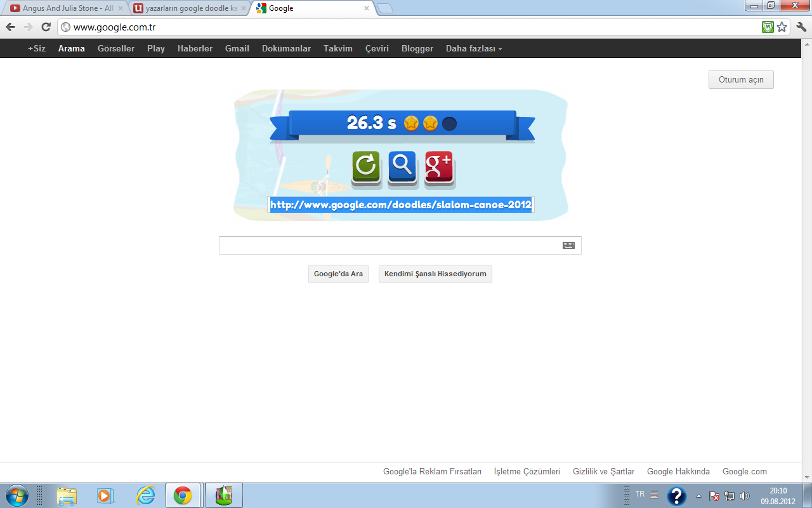Click into the Google search input field
Viewport: 812px width, 508px height.
pos(400,246)
